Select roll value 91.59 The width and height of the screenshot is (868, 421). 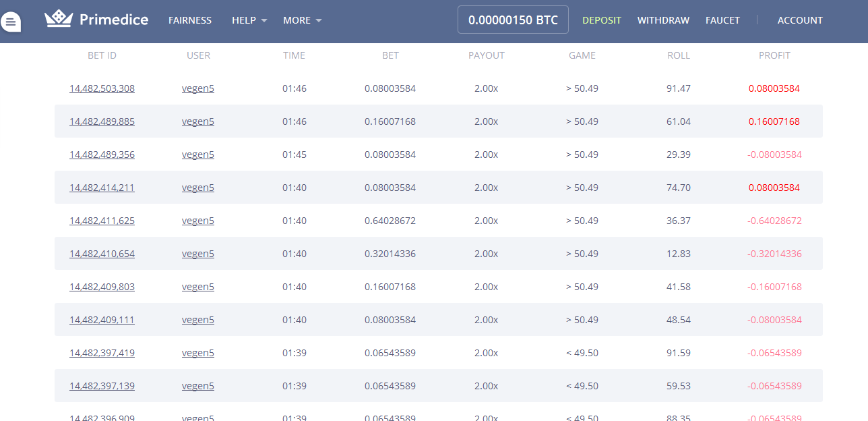(679, 353)
